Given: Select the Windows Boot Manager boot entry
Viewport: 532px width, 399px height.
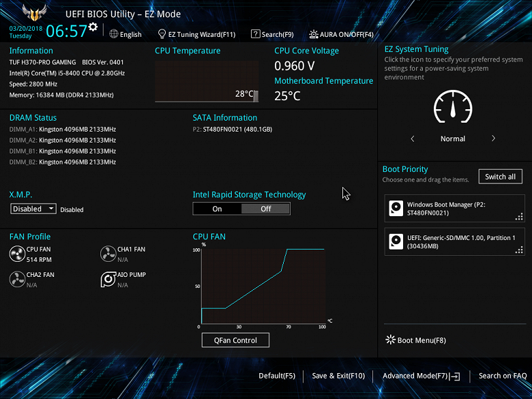Looking at the screenshot, I should (454, 208).
